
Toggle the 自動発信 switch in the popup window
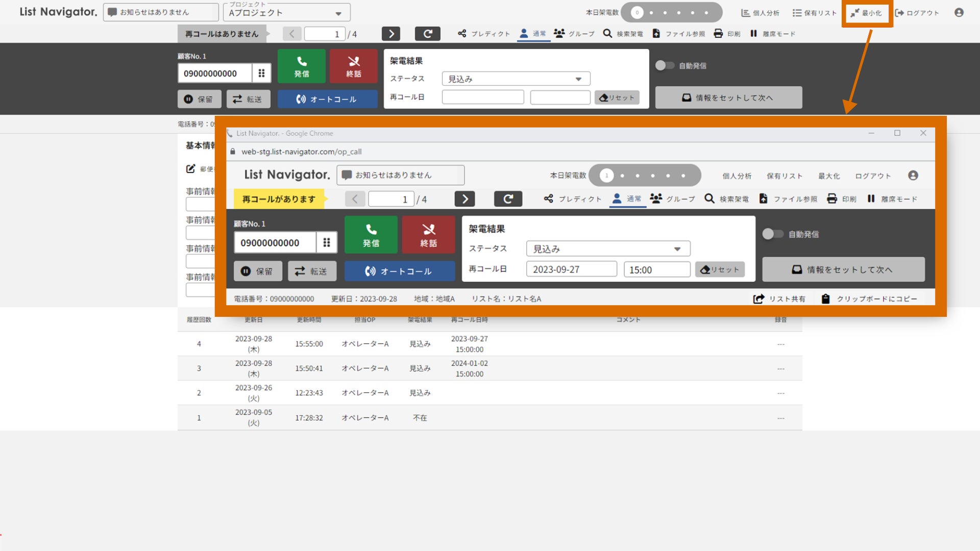[x=772, y=234]
